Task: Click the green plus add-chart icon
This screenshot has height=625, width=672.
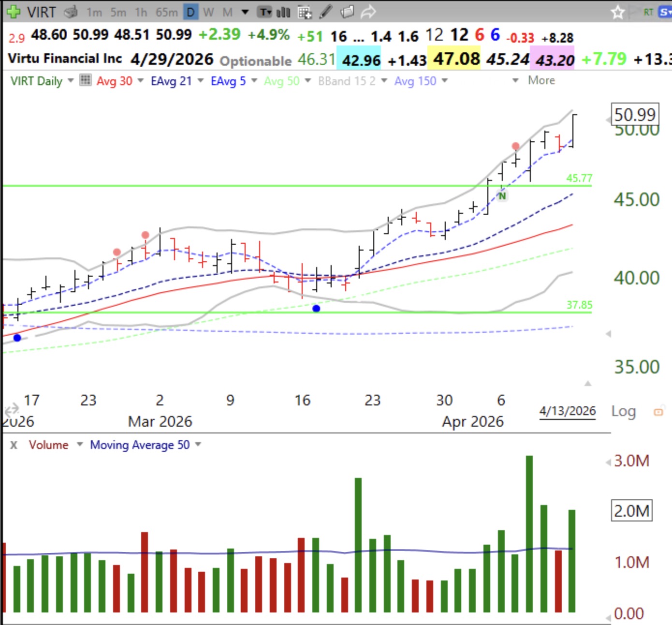Action: (x=13, y=12)
